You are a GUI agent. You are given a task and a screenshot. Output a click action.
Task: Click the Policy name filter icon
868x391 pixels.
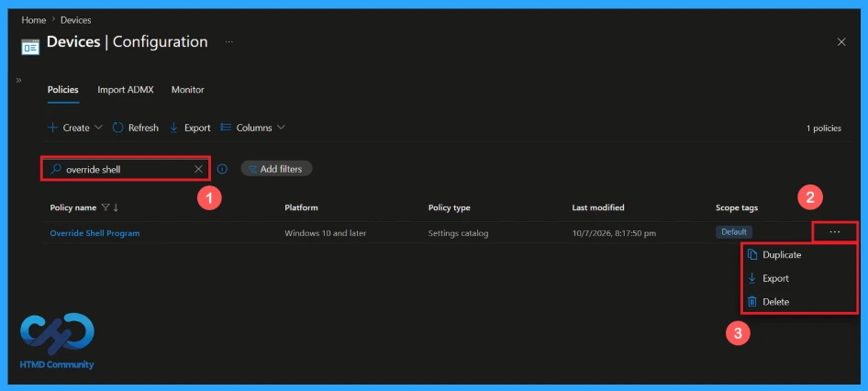(x=106, y=207)
